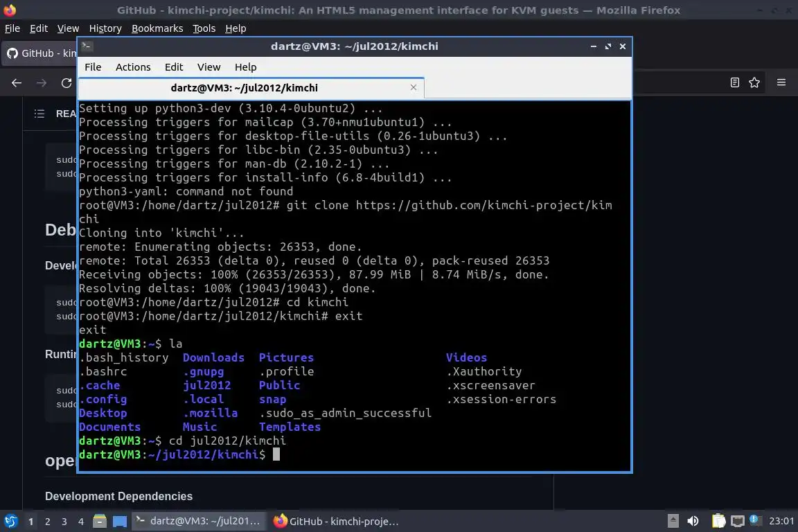Activate the GitHub Firefox taskbar entry
This screenshot has width=798, height=532.
coord(337,522)
